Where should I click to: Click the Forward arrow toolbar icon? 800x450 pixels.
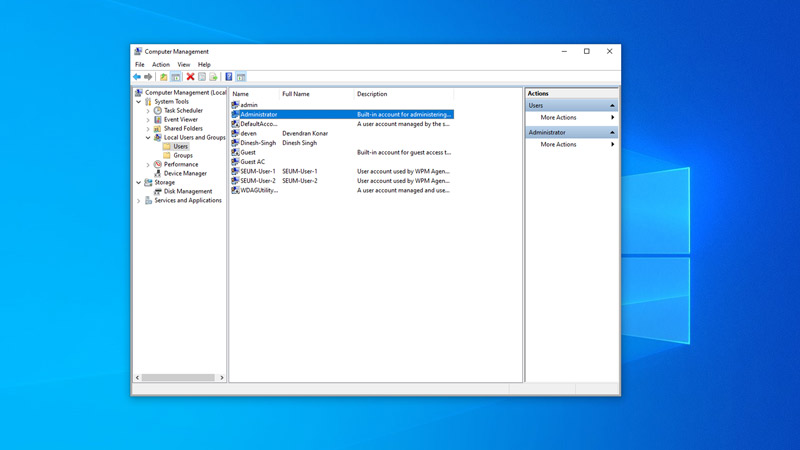(x=148, y=77)
